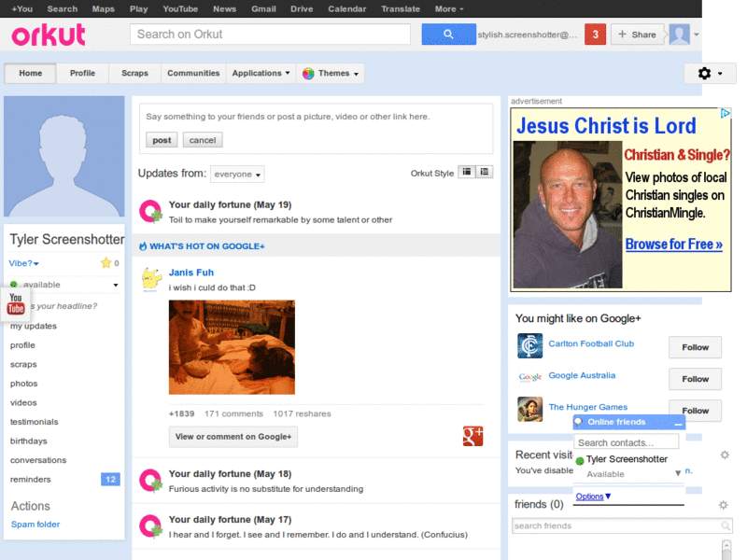Open the settings gear menu
Viewport: 747px width, 560px height.
pyautogui.click(x=710, y=74)
